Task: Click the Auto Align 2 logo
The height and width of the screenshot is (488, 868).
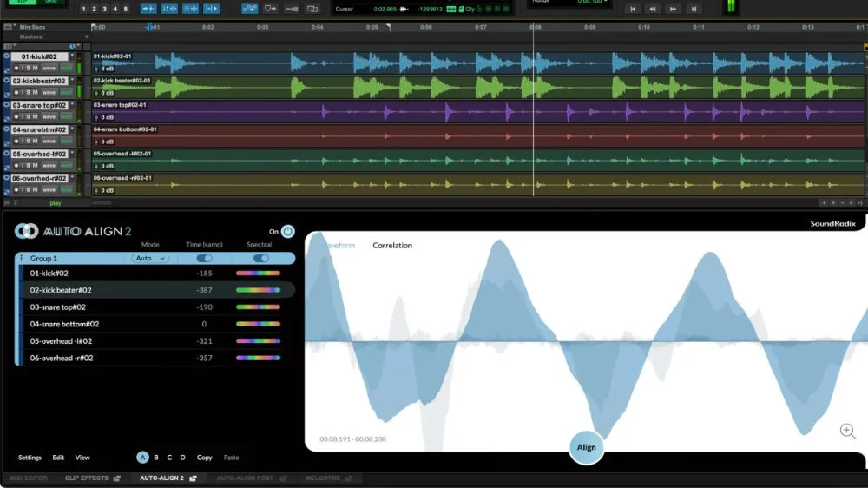Action: [x=27, y=231]
